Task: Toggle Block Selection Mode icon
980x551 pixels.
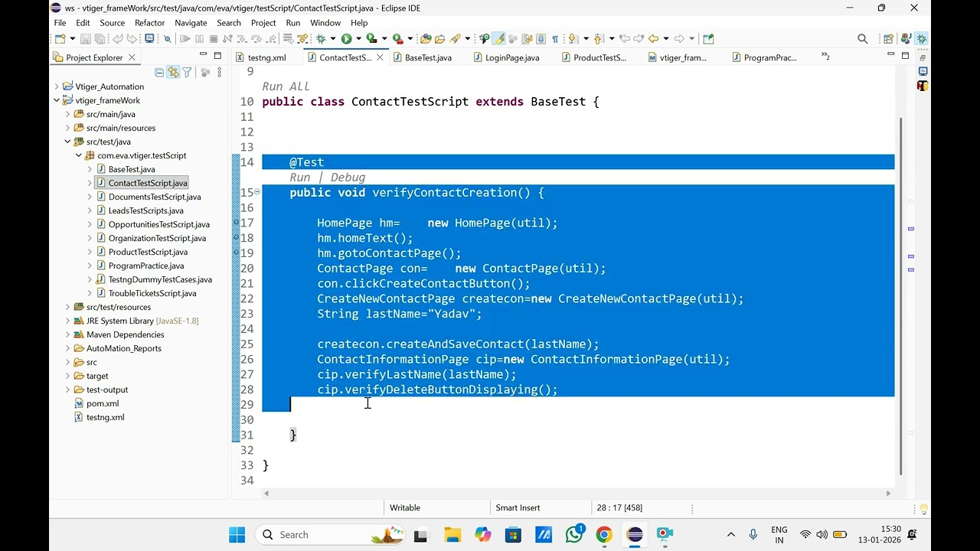Action: (x=541, y=38)
